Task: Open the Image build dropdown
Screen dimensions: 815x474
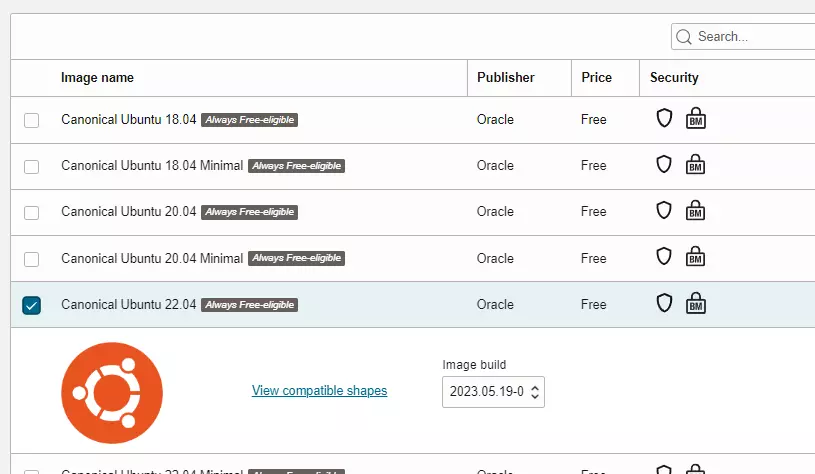Action: (493, 391)
